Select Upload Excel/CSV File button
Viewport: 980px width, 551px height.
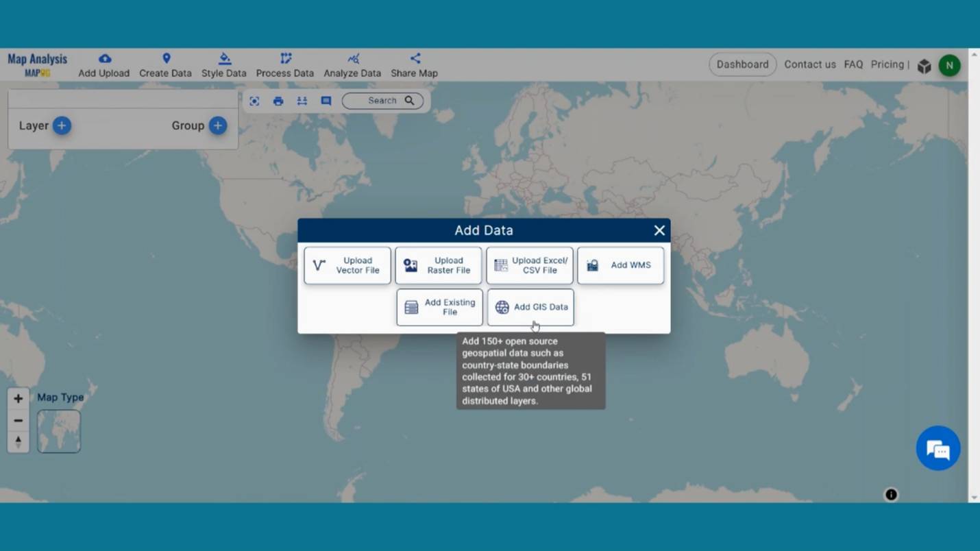[x=530, y=265]
